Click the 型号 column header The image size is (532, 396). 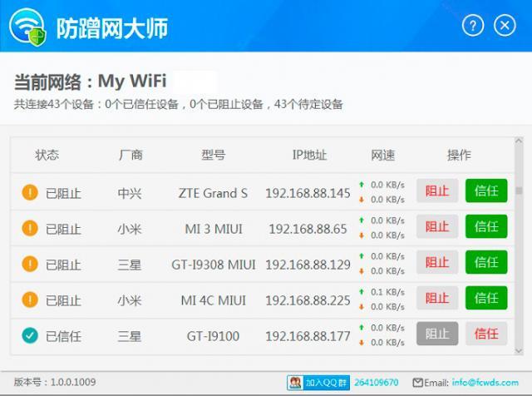click(213, 155)
